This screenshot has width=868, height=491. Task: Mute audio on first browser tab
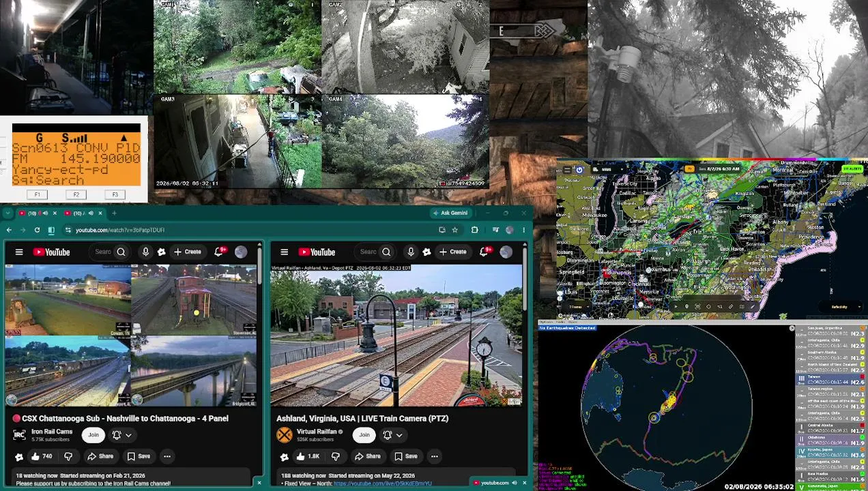(45, 213)
